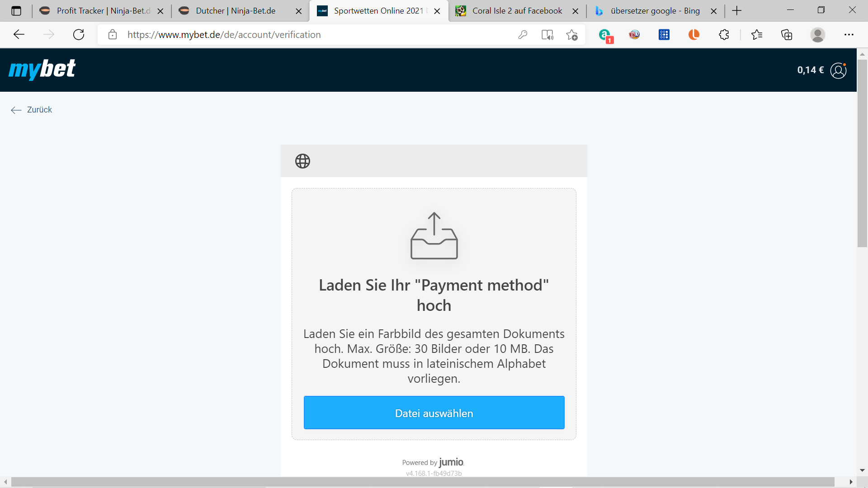Open the Extensions puzzle piece icon
This screenshot has height=488, width=868.
click(724, 35)
